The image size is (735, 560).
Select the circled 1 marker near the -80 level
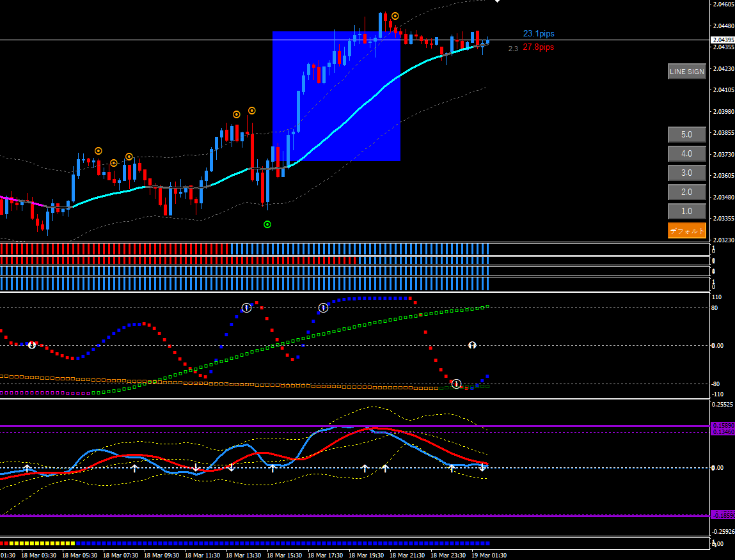456,384
